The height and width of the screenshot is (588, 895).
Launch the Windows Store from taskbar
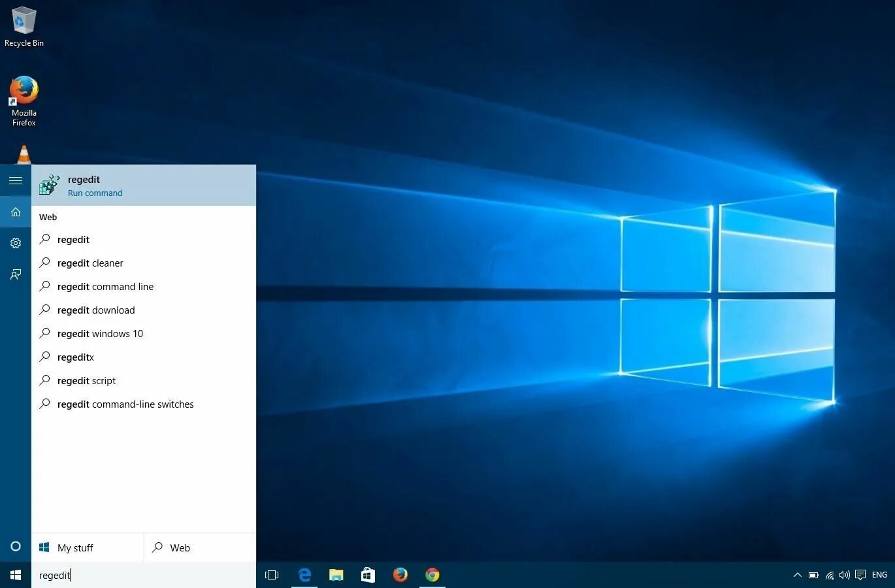click(x=368, y=575)
